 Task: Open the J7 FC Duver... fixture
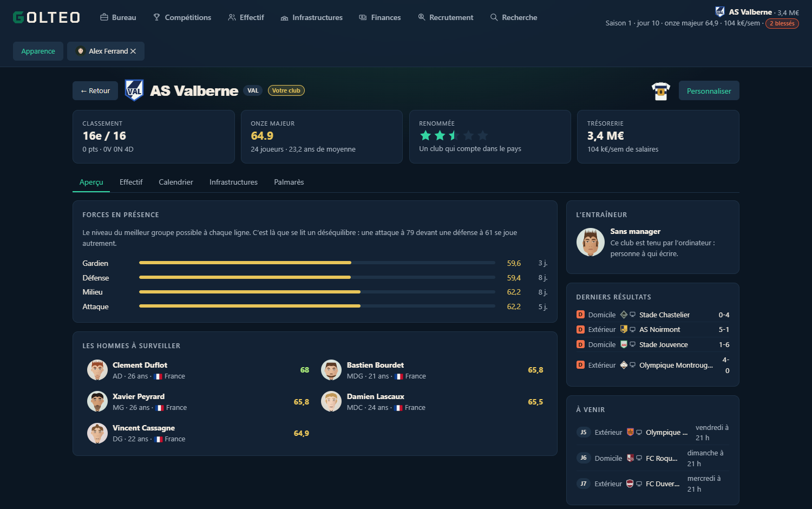coord(653,484)
